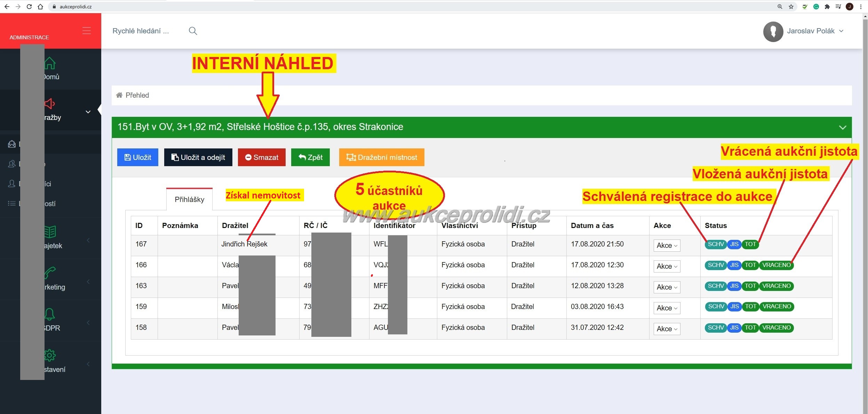Open Akce dropdown for ID 158
The image size is (868, 414).
[x=667, y=329]
